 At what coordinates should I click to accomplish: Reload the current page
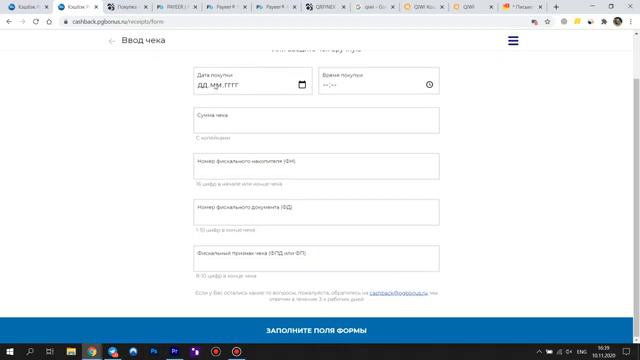point(36,22)
